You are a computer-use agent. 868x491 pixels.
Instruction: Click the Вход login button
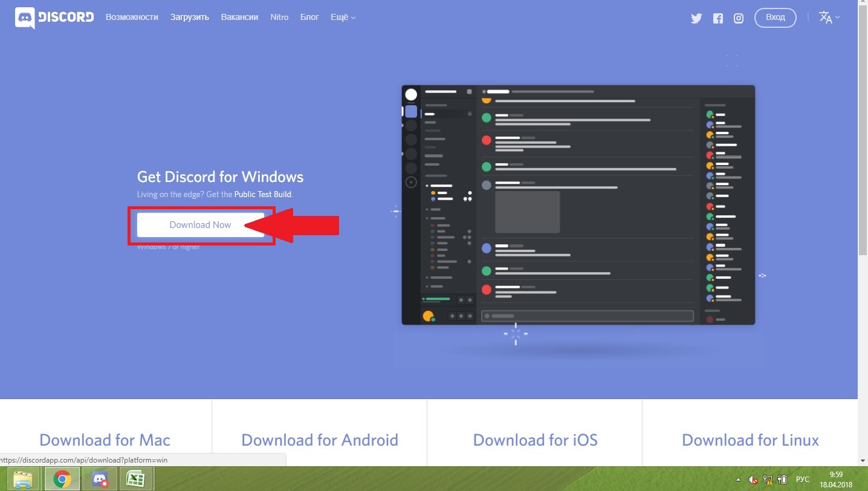coord(776,18)
